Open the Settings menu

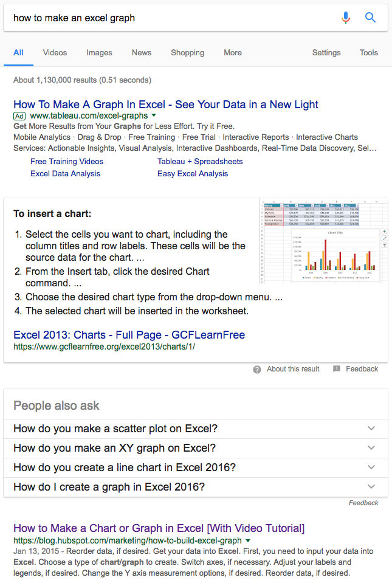coord(326,53)
